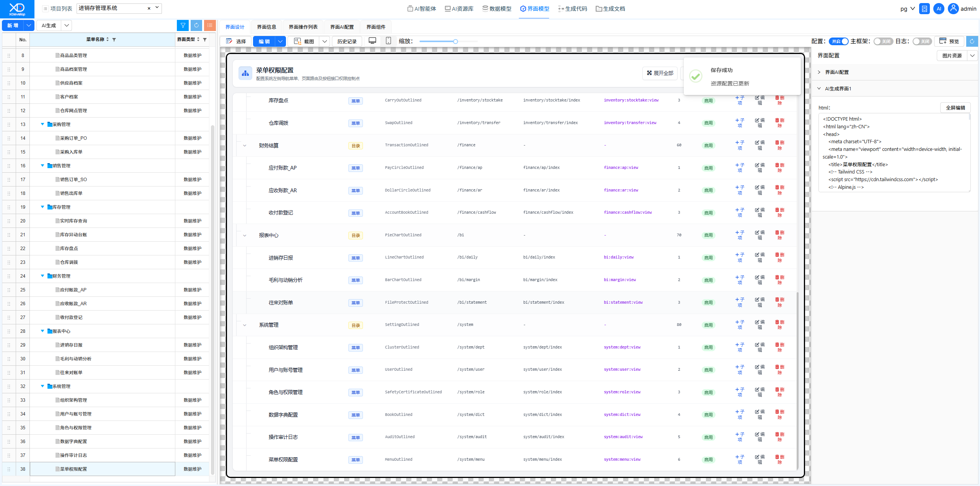Click the 截图 screenshot button
The height and width of the screenshot is (486, 980).
tap(304, 41)
